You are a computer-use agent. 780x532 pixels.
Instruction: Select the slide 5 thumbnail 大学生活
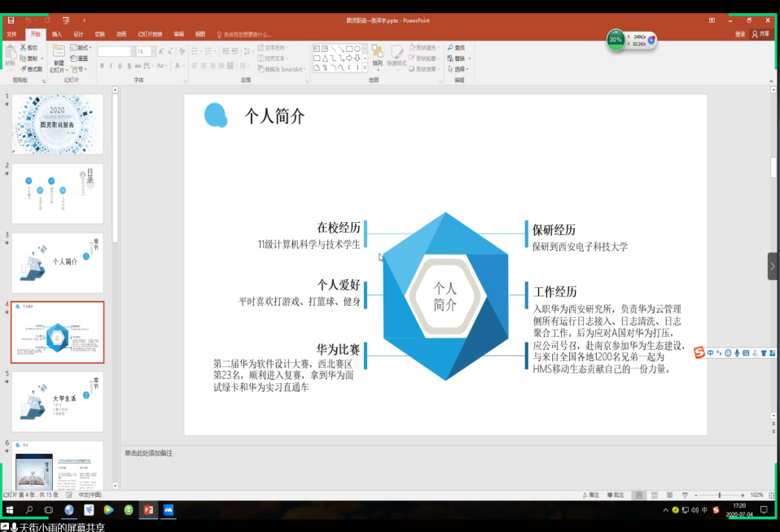tap(57, 401)
